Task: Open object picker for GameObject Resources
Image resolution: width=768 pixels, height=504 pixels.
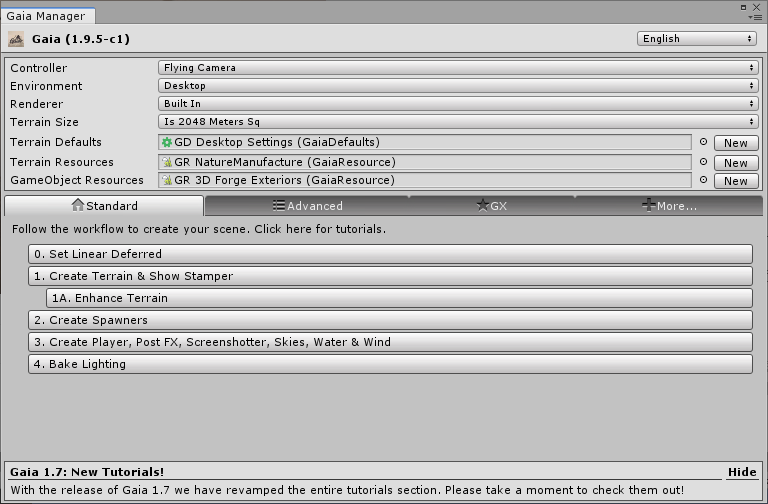Action: pyautogui.click(x=703, y=180)
